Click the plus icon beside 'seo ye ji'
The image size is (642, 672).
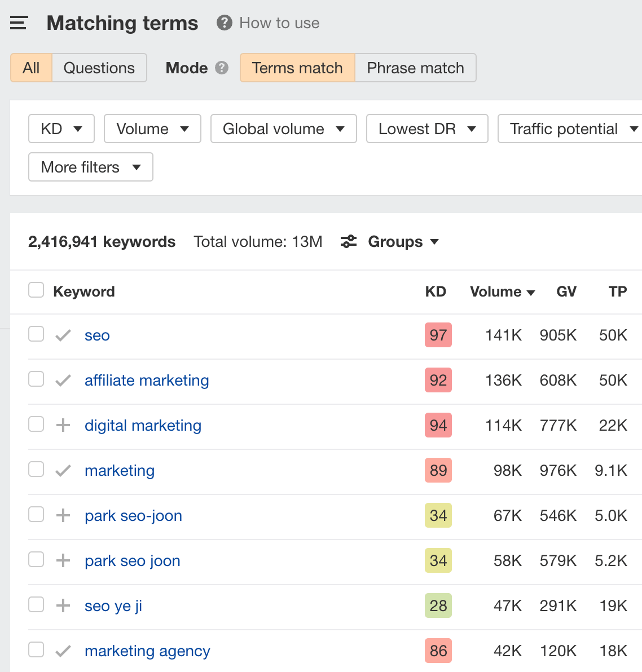[x=63, y=604]
